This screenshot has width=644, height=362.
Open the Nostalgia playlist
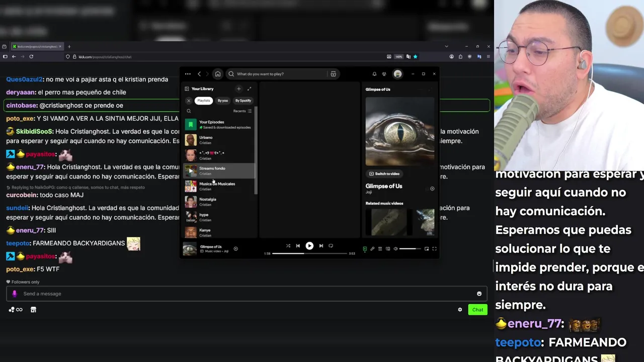(219, 202)
